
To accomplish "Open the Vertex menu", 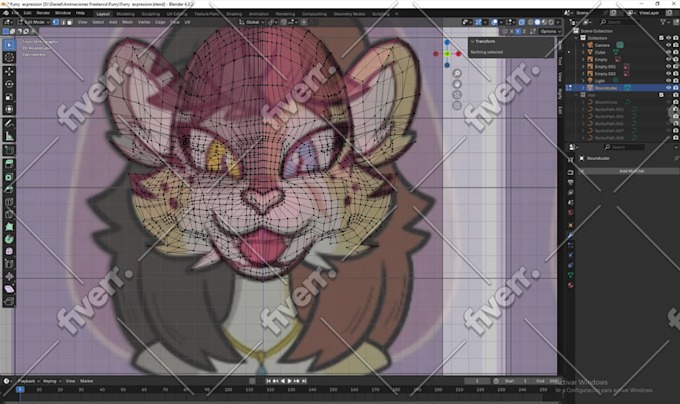I will [x=144, y=22].
